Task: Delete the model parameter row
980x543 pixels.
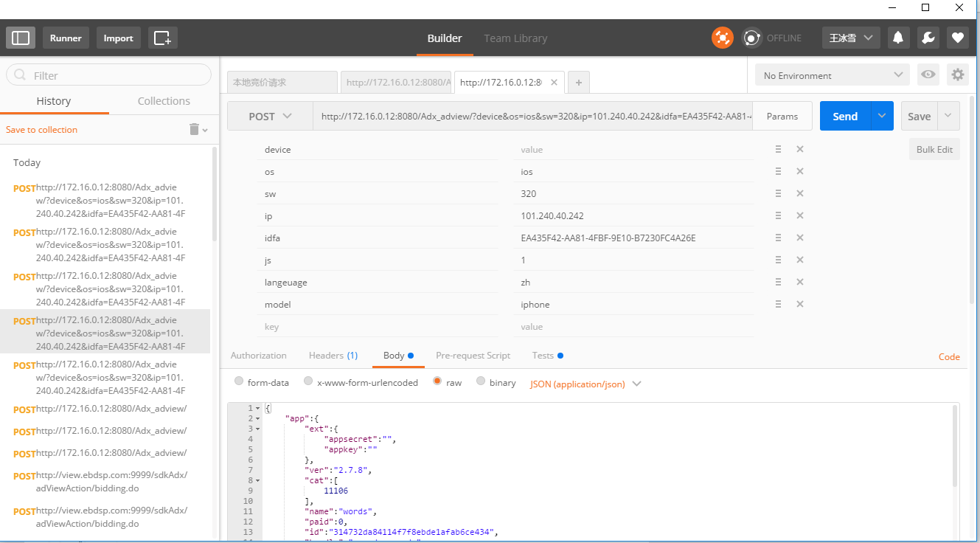Action: click(800, 304)
